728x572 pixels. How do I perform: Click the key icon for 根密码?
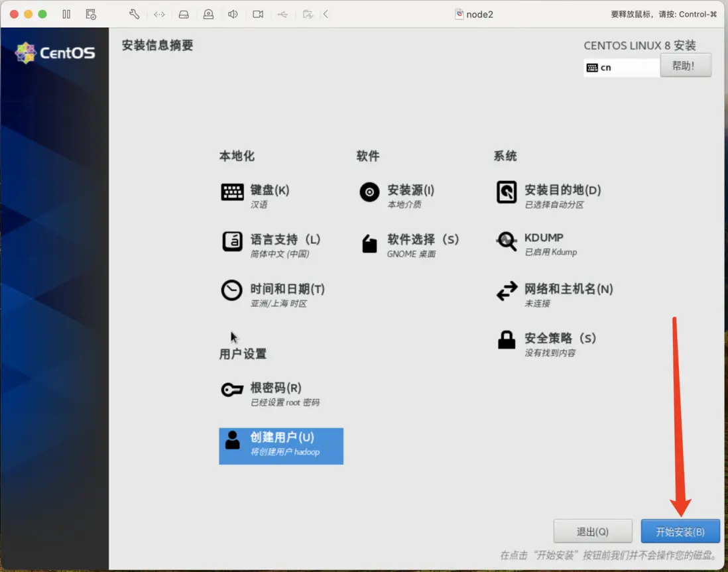click(x=232, y=390)
